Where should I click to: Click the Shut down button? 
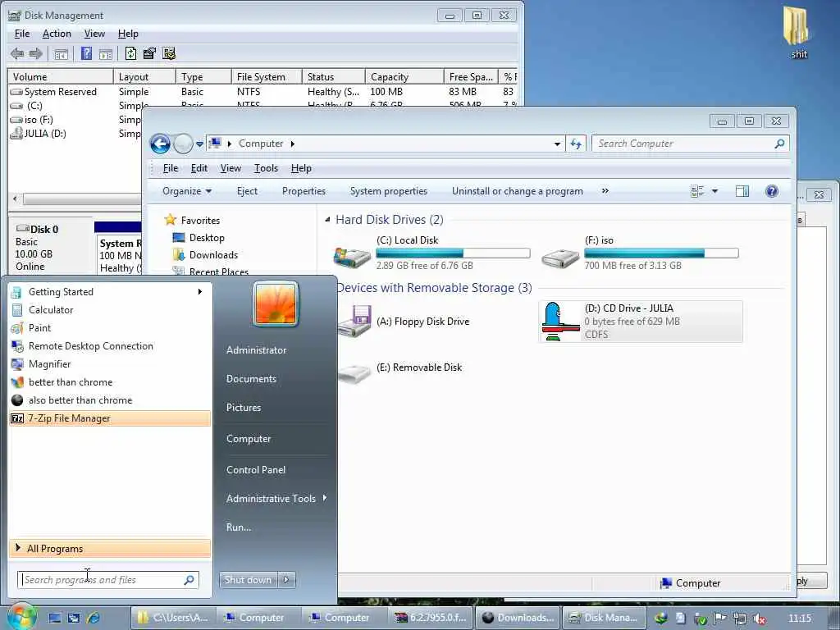click(x=249, y=579)
